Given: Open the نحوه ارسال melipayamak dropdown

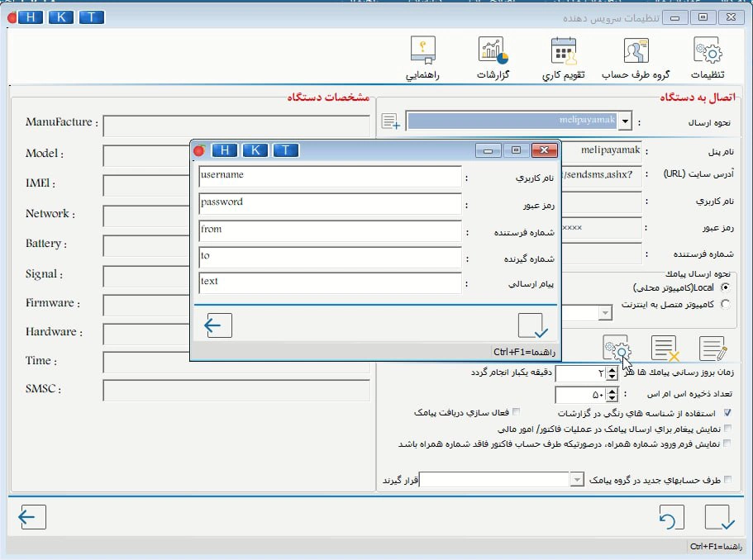Looking at the screenshot, I should point(627,121).
